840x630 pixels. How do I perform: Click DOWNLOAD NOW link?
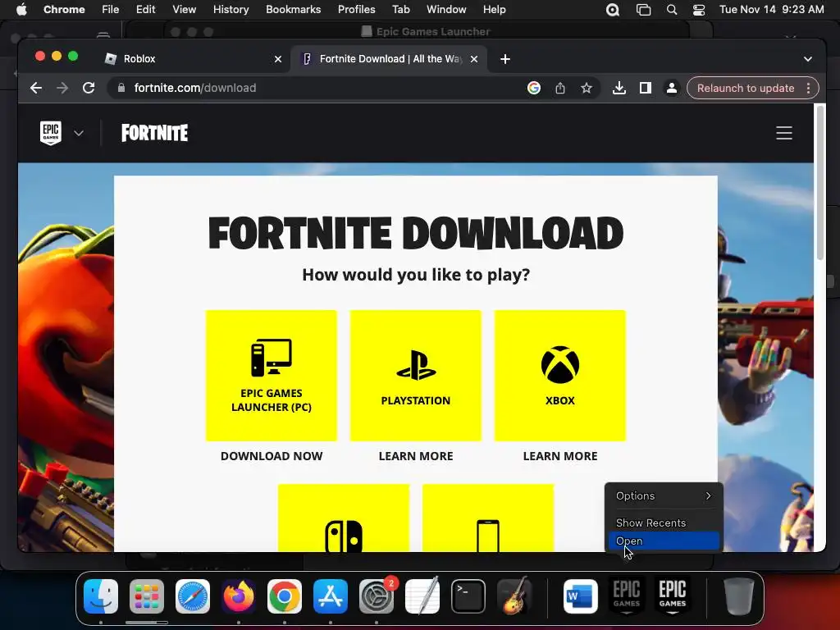272,456
